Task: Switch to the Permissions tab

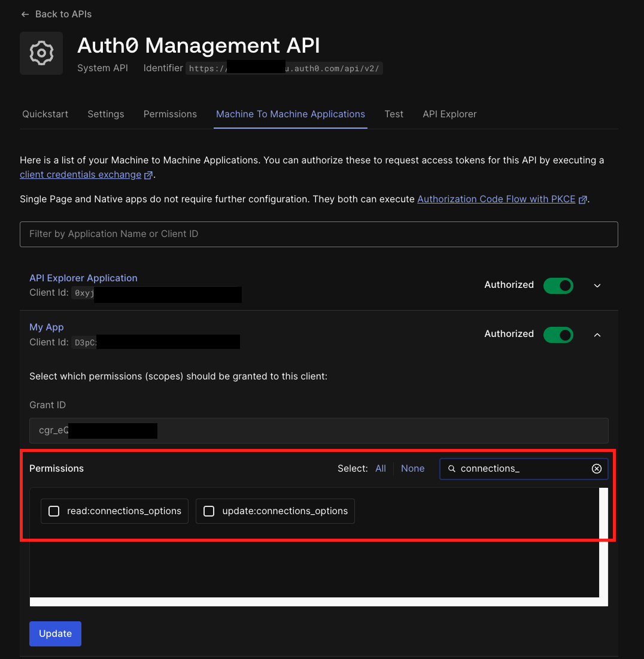Action: [170, 114]
